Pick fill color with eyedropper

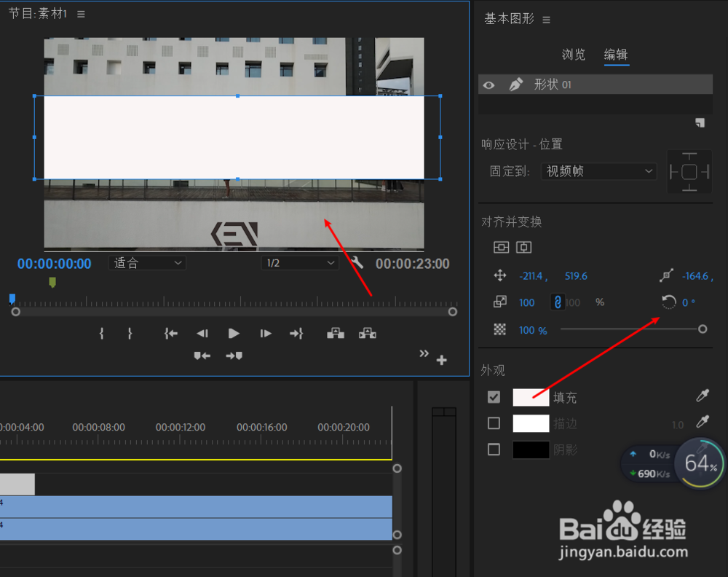click(x=703, y=396)
